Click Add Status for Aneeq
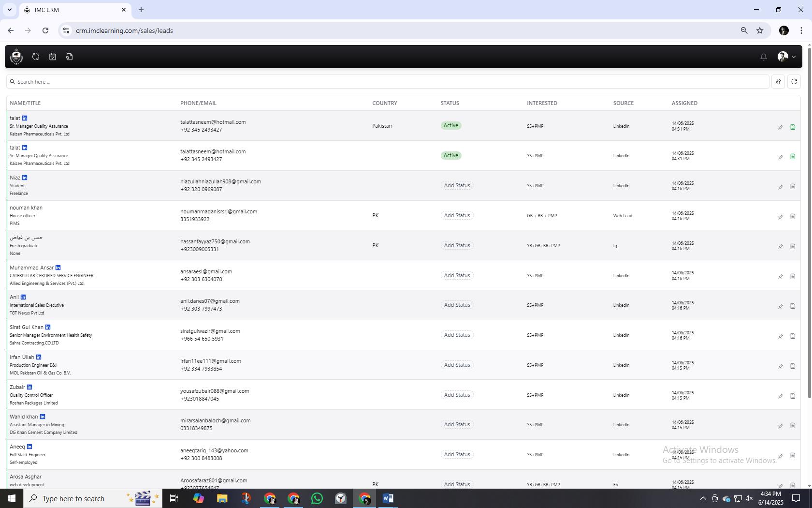 (457, 454)
